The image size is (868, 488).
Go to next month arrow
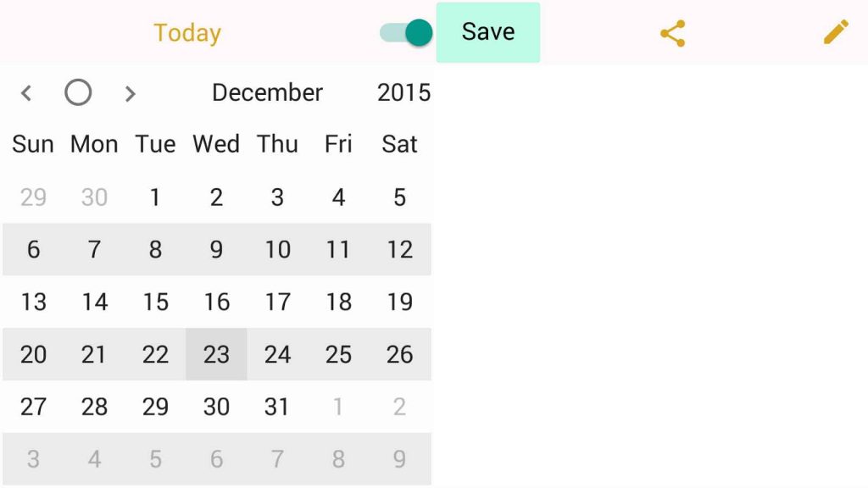coord(130,93)
